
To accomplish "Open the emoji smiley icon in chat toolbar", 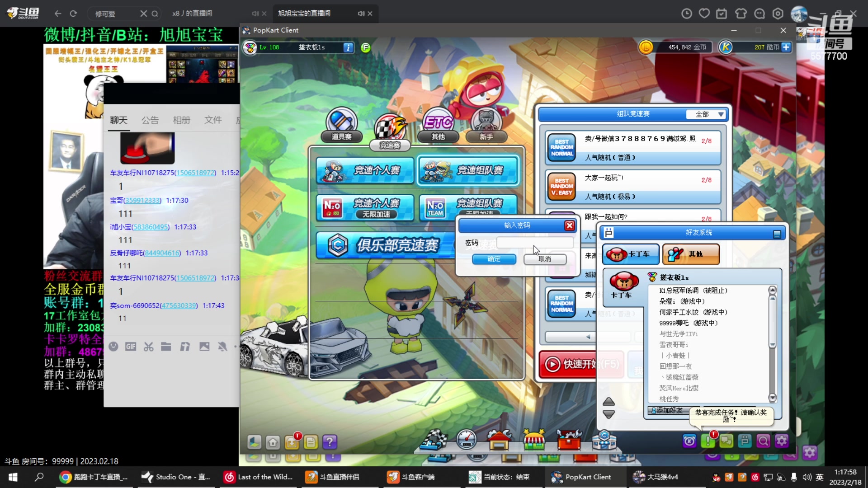I will pyautogui.click(x=113, y=347).
